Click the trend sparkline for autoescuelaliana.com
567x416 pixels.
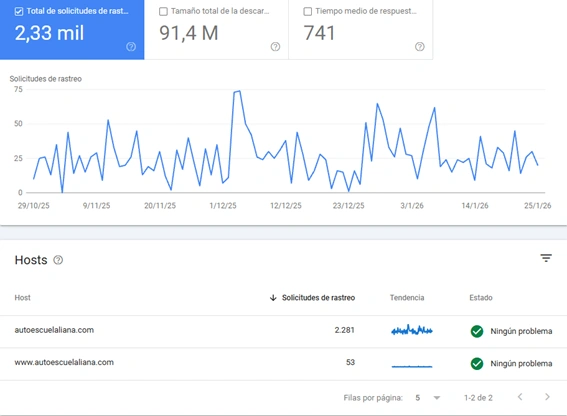tap(412, 330)
